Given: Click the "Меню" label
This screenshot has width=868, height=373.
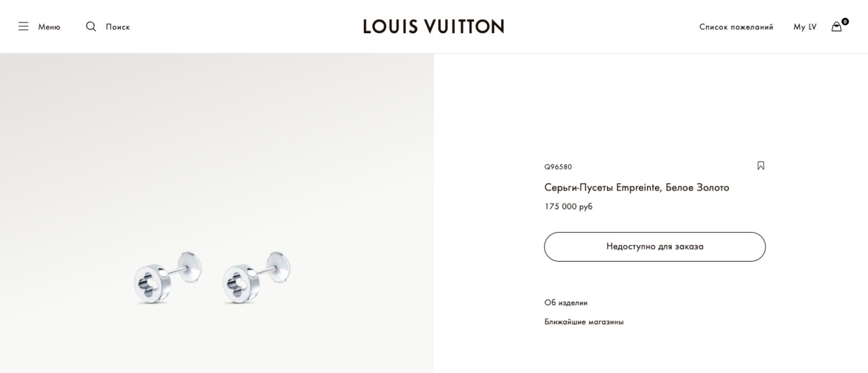Looking at the screenshot, I should (x=49, y=27).
